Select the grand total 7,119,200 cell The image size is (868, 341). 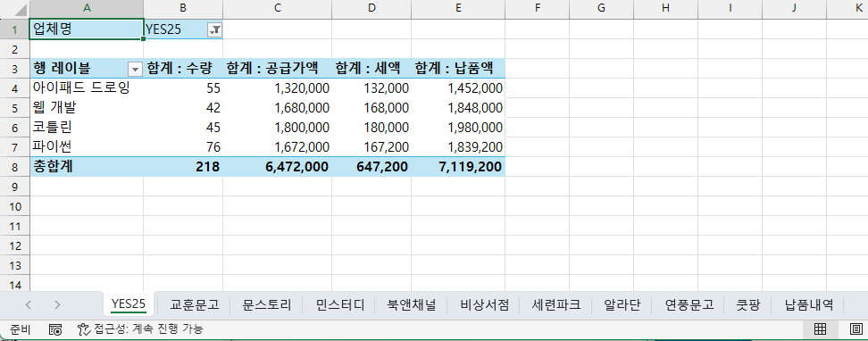(458, 167)
